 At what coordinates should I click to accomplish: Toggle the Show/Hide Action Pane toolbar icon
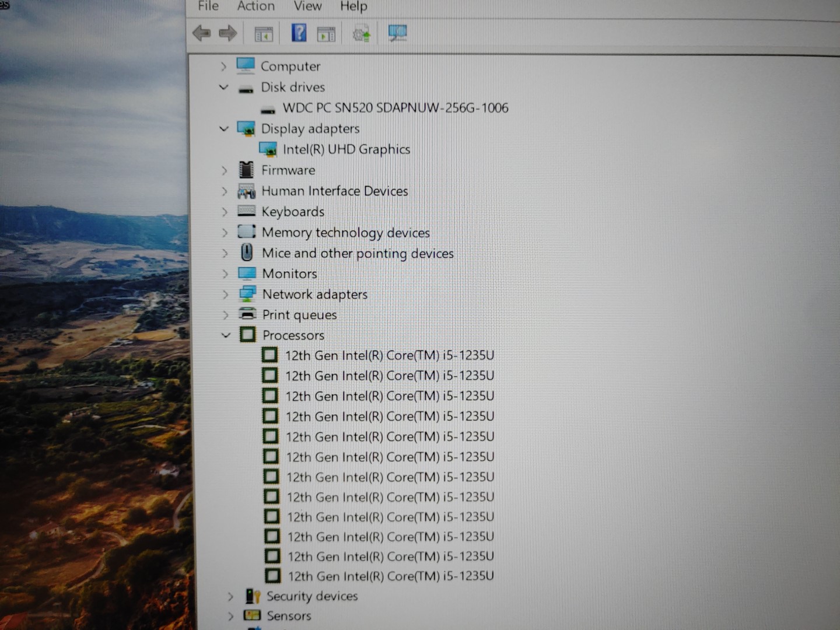click(x=326, y=34)
